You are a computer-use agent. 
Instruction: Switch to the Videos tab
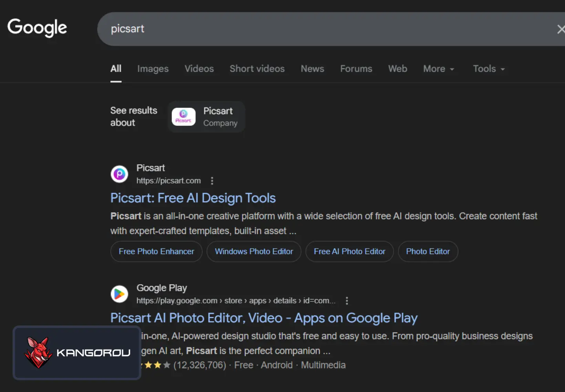199,69
